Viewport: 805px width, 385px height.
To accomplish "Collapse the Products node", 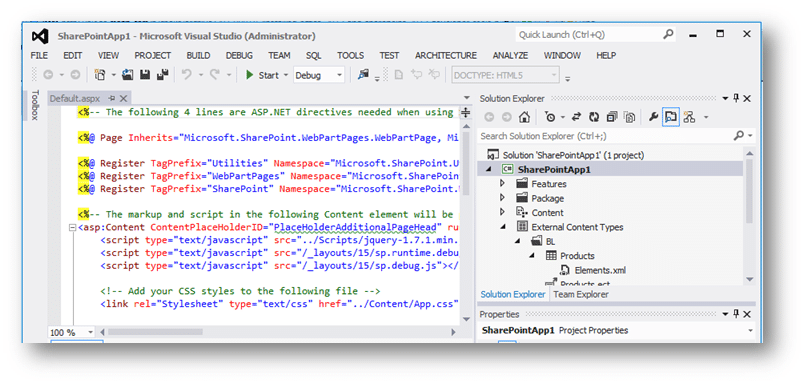I will [x=532, y=255].
